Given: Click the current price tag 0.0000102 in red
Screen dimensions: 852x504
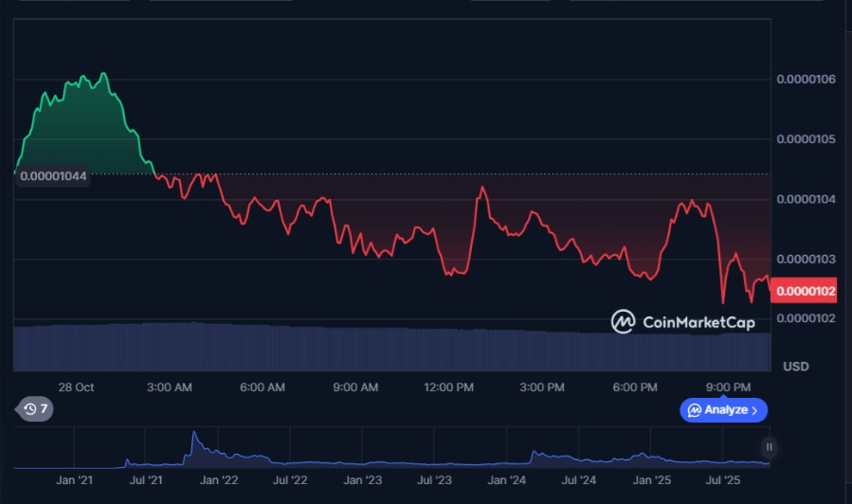Looking at the screenshot, I should coord(806,291).
